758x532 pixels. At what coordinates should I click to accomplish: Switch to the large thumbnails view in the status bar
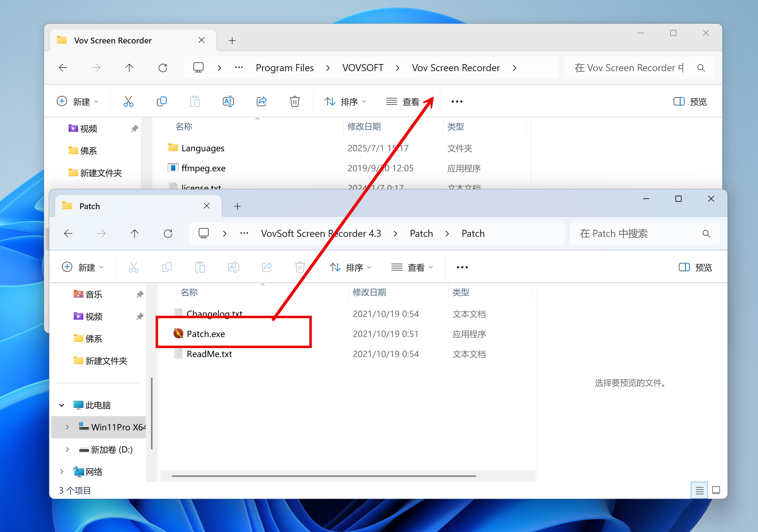tap(716, 490)
